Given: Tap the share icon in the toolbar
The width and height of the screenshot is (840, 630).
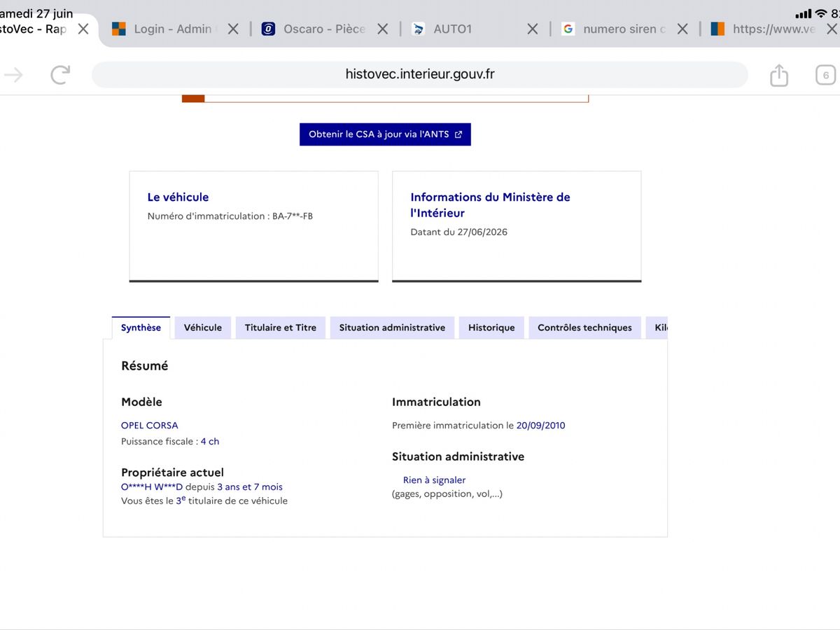Looking at the screenshot, I should click(x=779, y=74).
